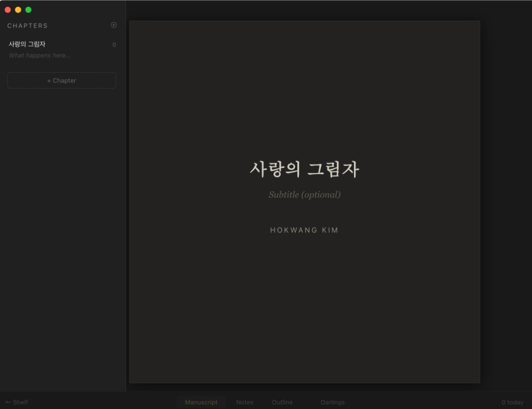The image size is (532, 409).
Task: Click the target icon beside CHAPTERS header
Action: click(x=114, y=25)
